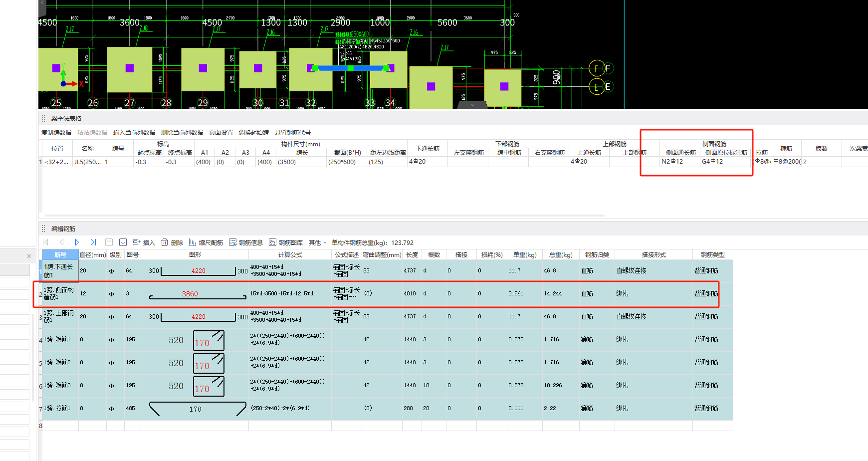This screenshot has height=461, width=868.
Task: Click the (3500) span length cell
Action: pos(302,162)
